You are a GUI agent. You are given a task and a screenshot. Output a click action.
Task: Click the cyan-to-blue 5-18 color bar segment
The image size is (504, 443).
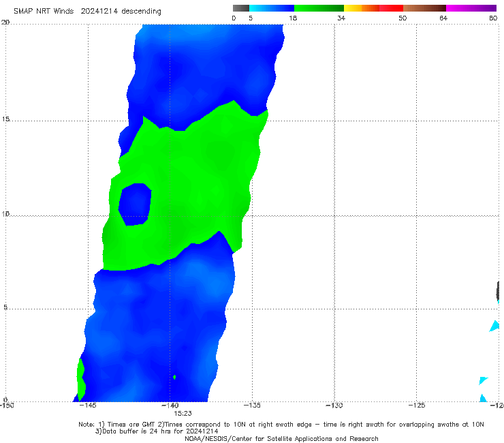pos(272,8)
